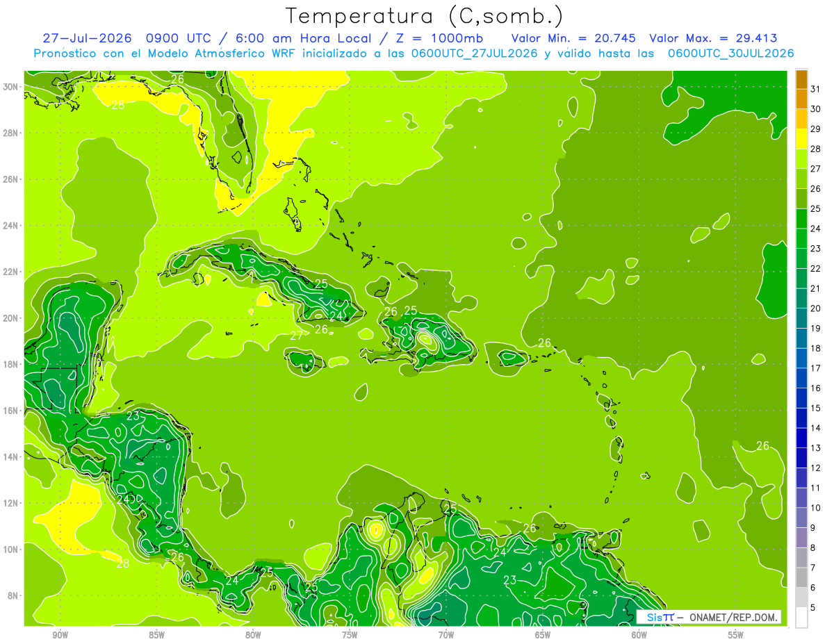The width and height of the screenshot is (834, 644).
Task: Click the white swatch below legend 5
Action: point(801,618)
